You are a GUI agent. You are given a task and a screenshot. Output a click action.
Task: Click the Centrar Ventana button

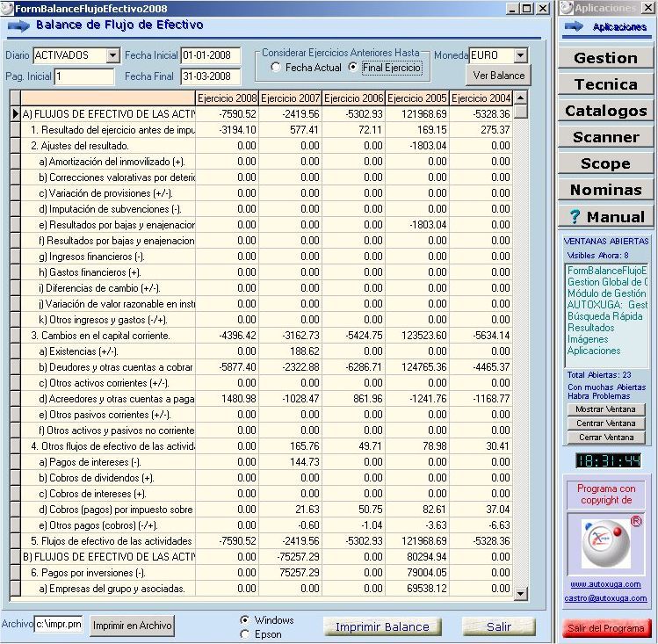[606, 423]
